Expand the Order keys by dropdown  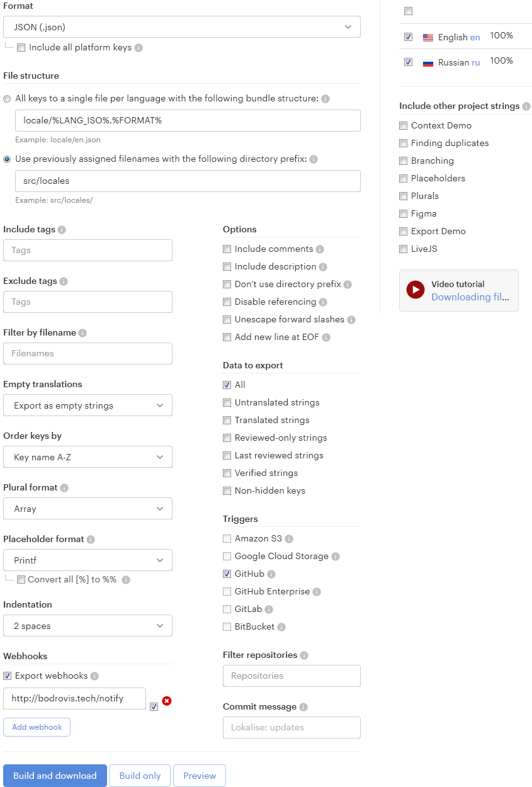point(88,457)
